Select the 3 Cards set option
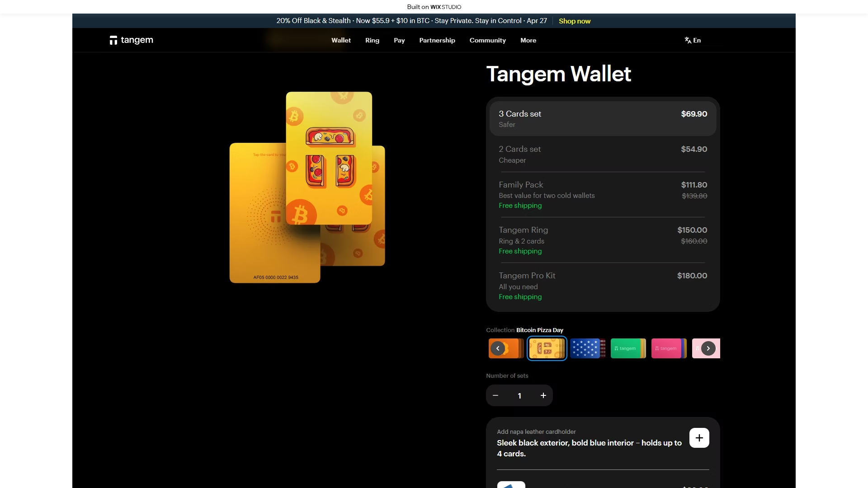This screenshot has height=488, width=868. [x=603, y=118]
